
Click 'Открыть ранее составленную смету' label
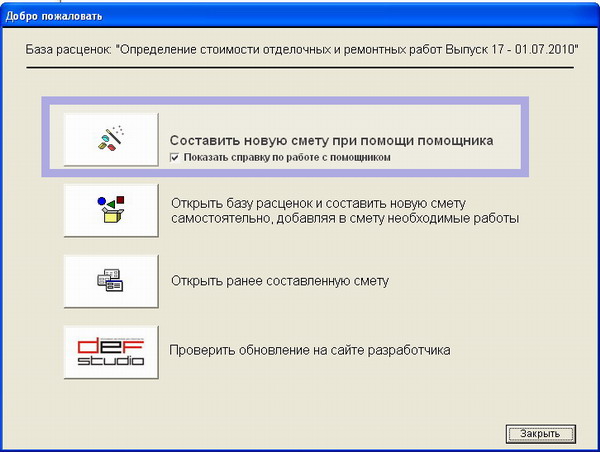280,281
